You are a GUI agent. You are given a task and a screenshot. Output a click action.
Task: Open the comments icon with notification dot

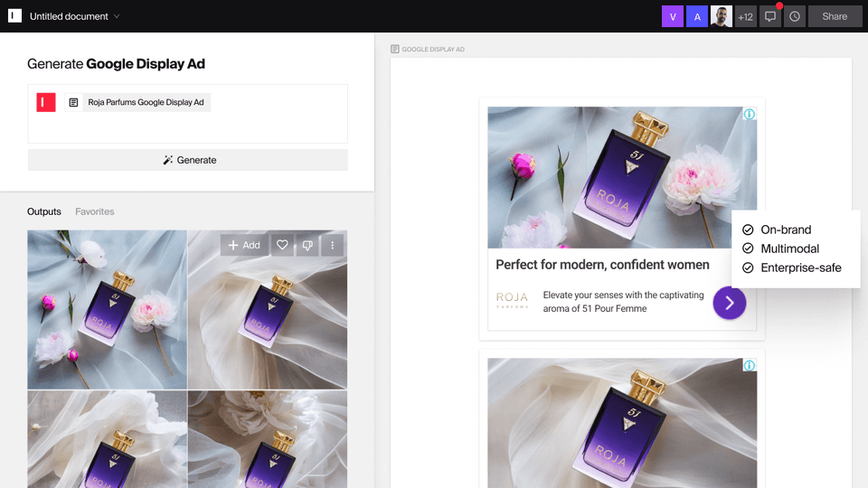(x=770, y=16)
